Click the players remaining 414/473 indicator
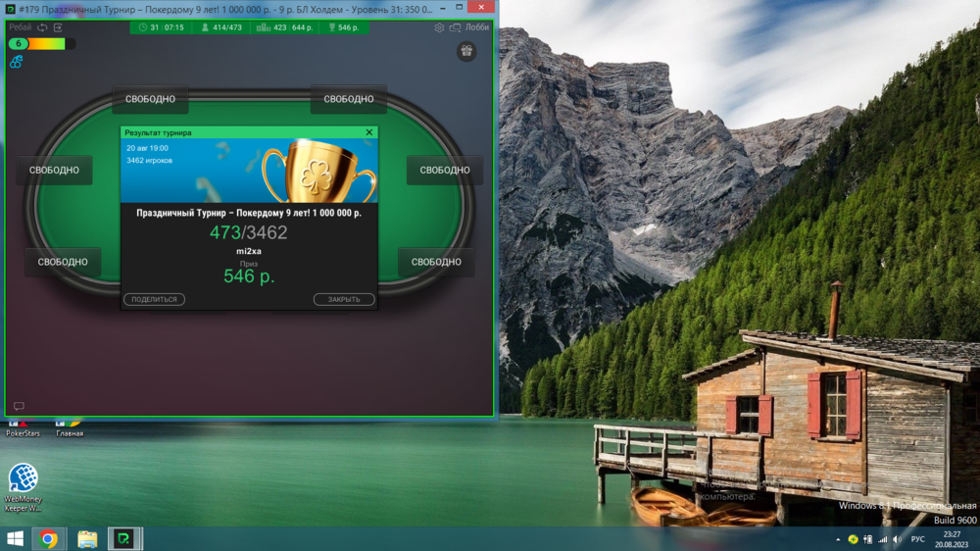The height and width of the screenshot is (551, 980). coord(221,27)
